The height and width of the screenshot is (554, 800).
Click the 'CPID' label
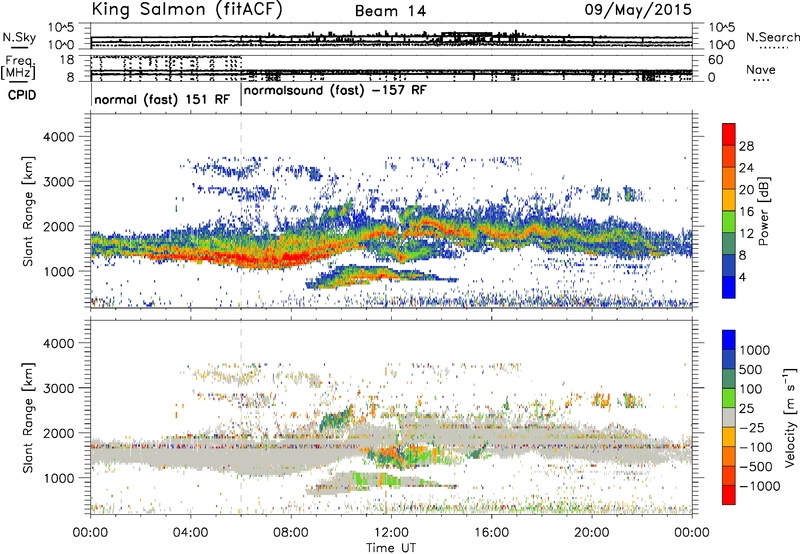(x=22, y=95)
